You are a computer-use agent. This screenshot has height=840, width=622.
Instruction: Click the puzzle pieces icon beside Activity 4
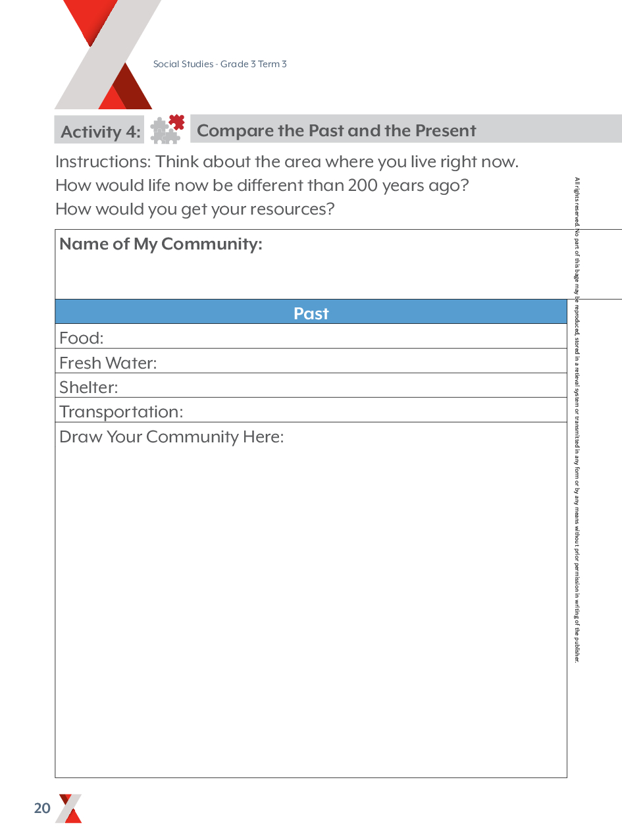[167, 130]
